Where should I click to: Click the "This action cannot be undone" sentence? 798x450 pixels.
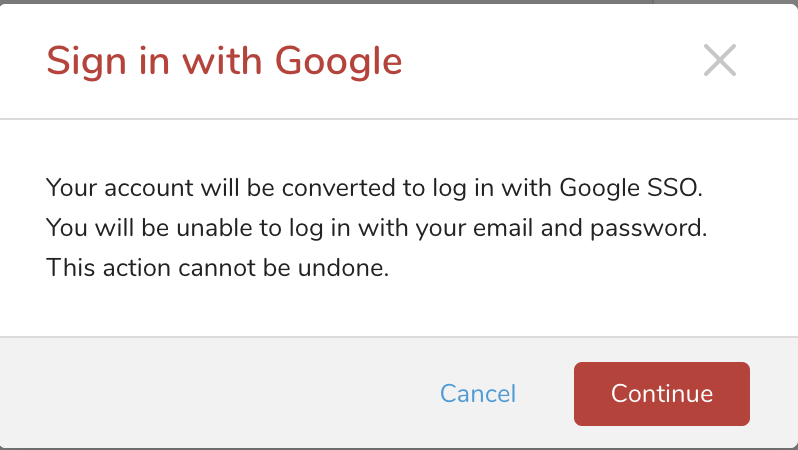(217, 268)
